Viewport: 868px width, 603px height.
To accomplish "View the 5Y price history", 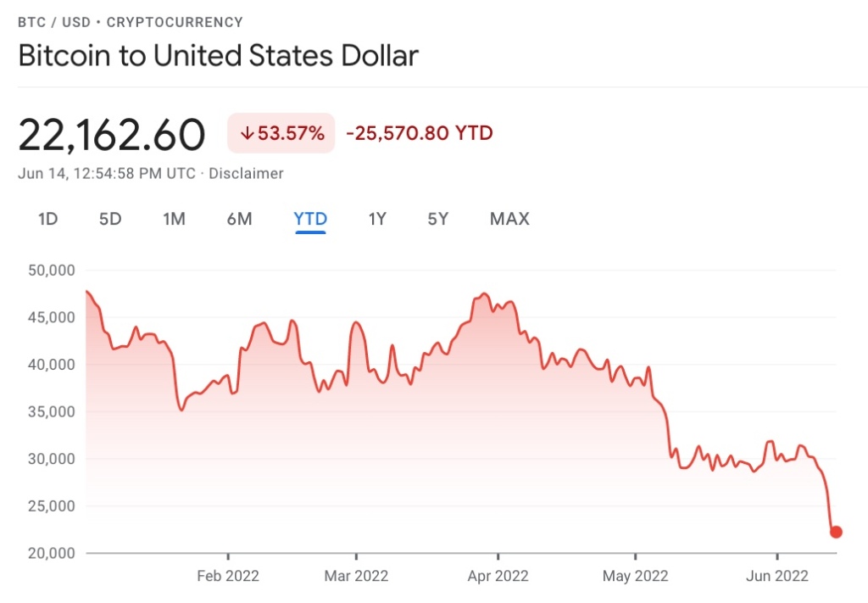I will tap(437, 219).
